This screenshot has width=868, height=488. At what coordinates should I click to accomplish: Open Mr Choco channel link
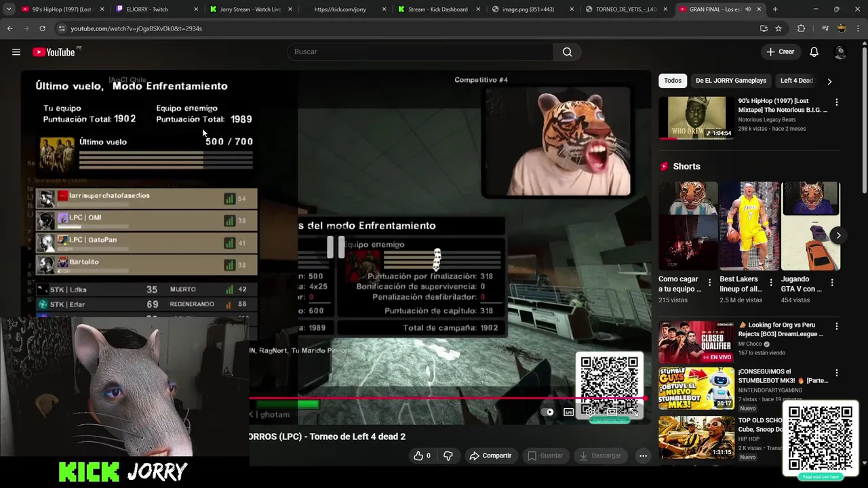click(750, 344)
